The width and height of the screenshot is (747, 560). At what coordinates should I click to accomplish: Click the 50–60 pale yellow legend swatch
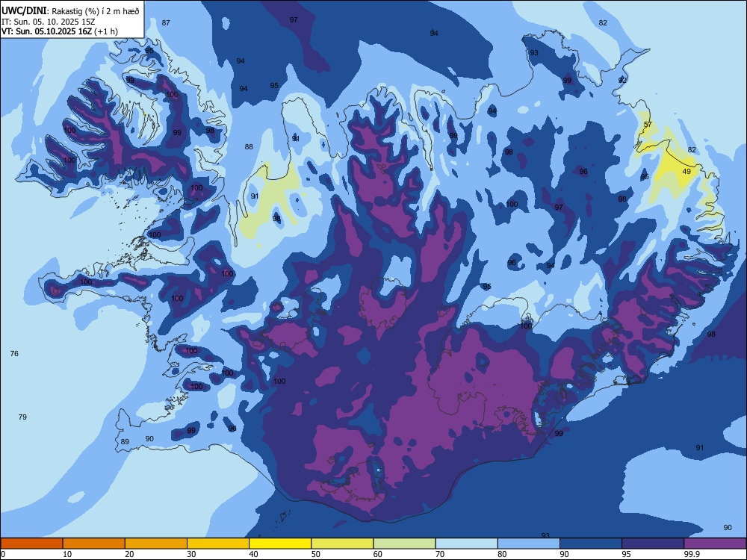click(342, 544)
